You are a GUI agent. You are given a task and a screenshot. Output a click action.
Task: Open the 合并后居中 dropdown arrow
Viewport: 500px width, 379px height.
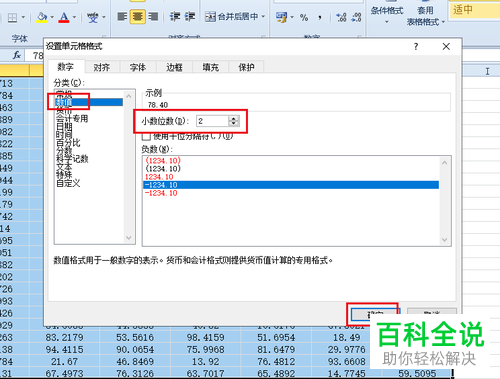(263, 16)
